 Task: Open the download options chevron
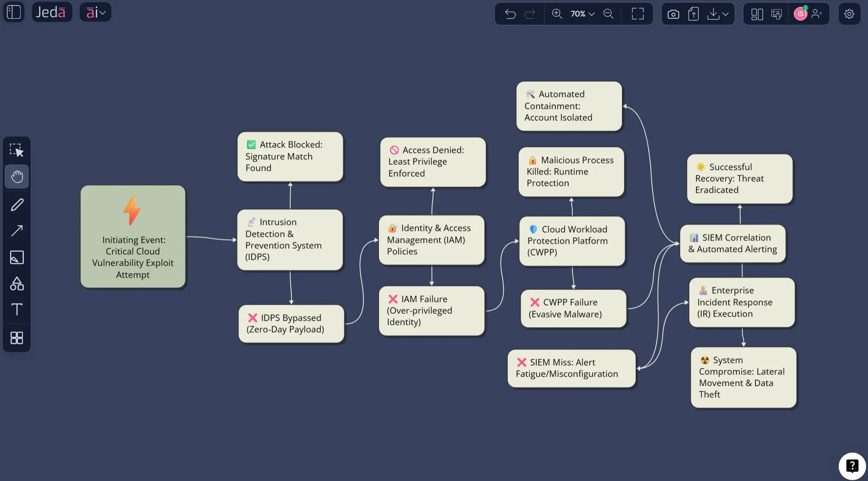click(x=725, y=14)
